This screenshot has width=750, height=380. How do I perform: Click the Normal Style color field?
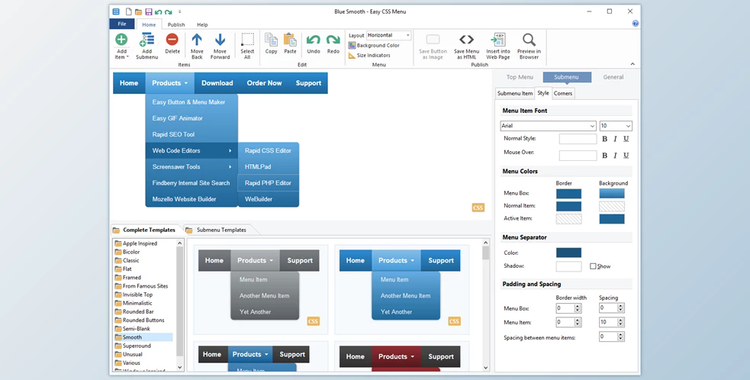[578, 139]
